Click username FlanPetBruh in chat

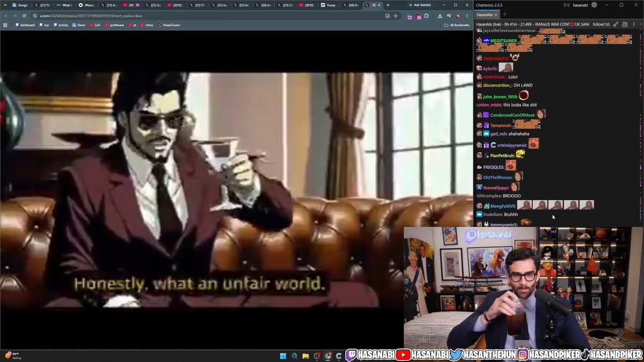502,156
